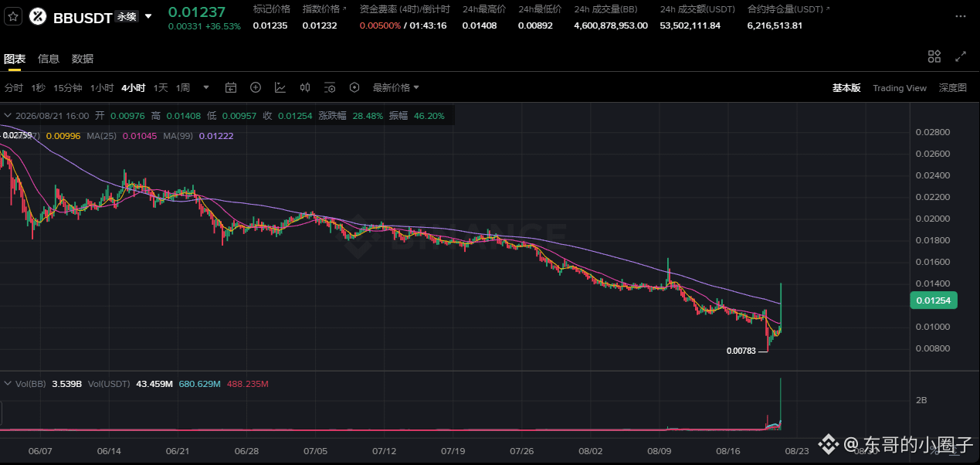980x465 pixels.
Task: Click the +36.53% price change value
Action: click(x=223, y=26)
